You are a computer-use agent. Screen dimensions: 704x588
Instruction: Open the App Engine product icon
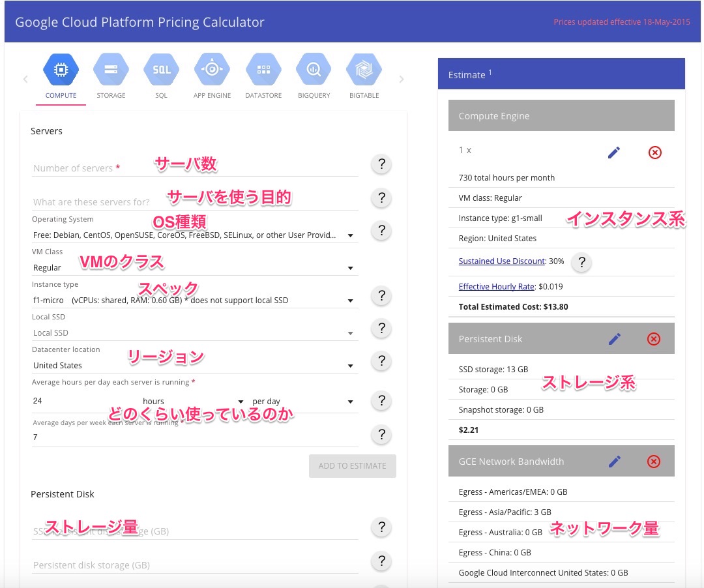point(212,70)
